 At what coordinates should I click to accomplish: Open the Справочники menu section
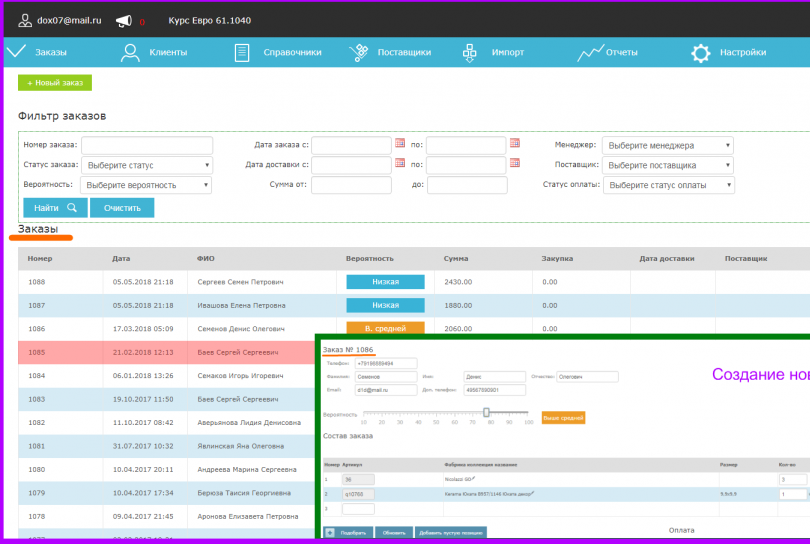(278, 52)
